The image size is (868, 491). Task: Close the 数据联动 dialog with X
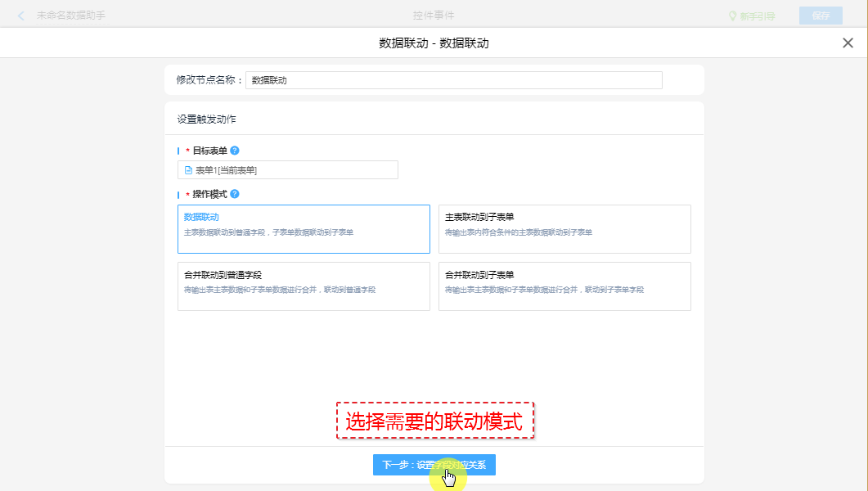[x=848, y=43]
